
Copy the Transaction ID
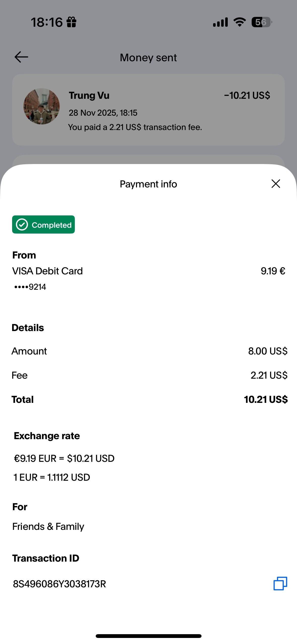tap(280, 584)
